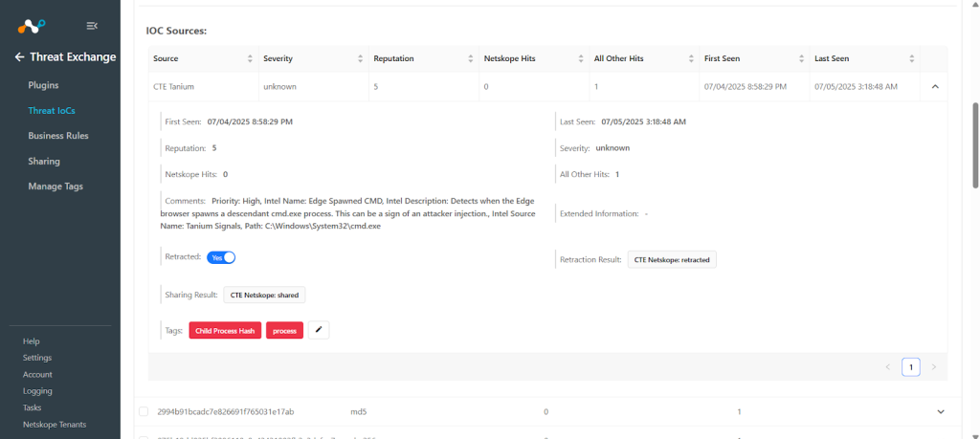980x439 pixels.
Task: Sort the Severity column
Action: [360, 58]
